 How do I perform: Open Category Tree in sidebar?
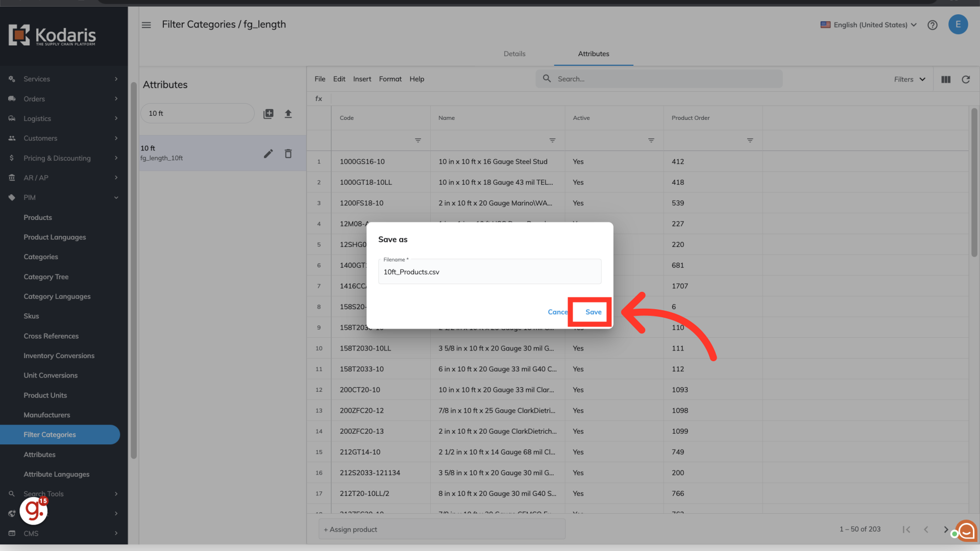point(46,277)
